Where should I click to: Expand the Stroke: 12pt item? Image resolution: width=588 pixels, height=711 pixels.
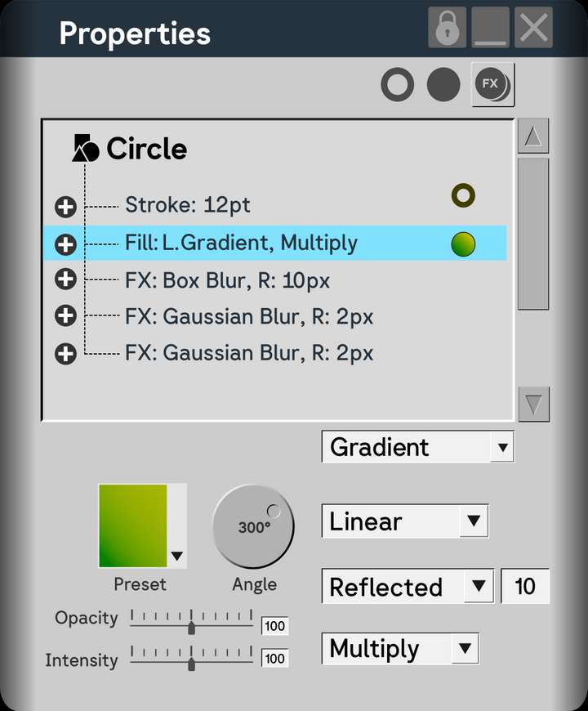coord(65,206)
